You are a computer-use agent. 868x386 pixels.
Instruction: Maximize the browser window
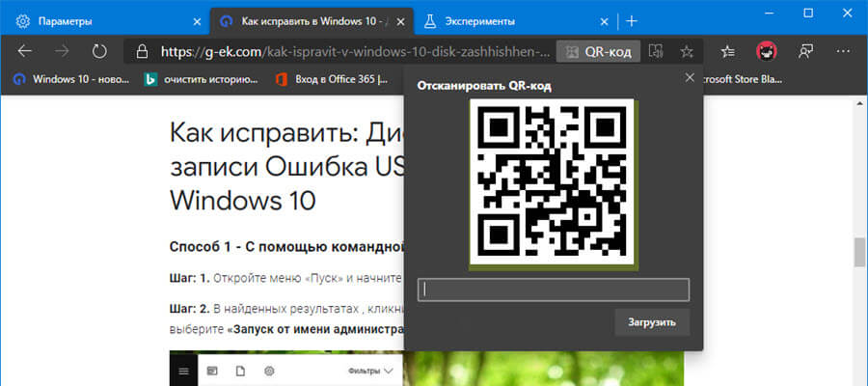click(808, 13)
